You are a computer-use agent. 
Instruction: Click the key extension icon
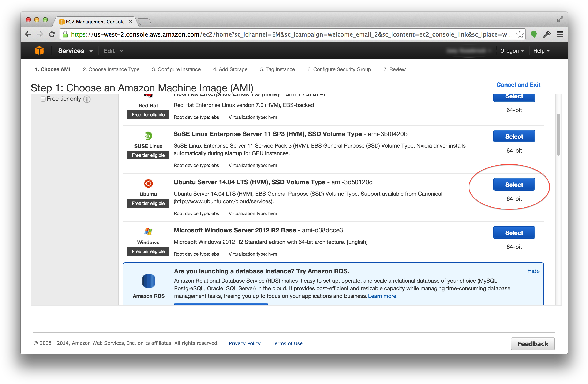[547, 34]
